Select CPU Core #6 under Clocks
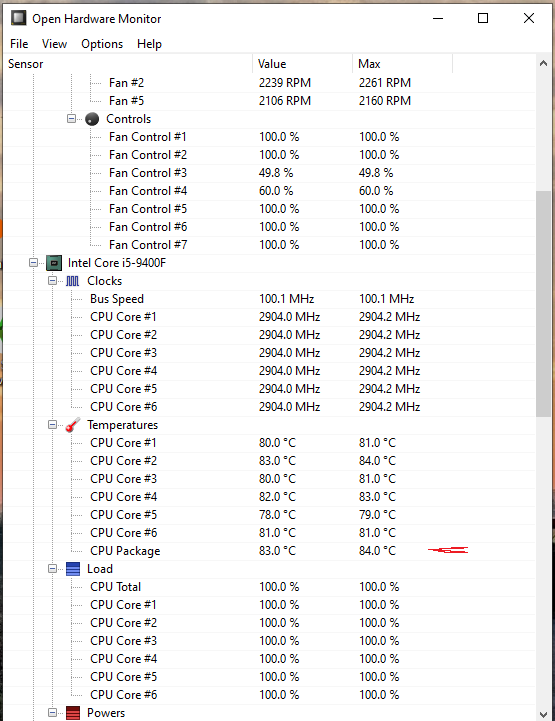Image resolution: width=555 pixels, height=721 pixels. click(269, 407)
